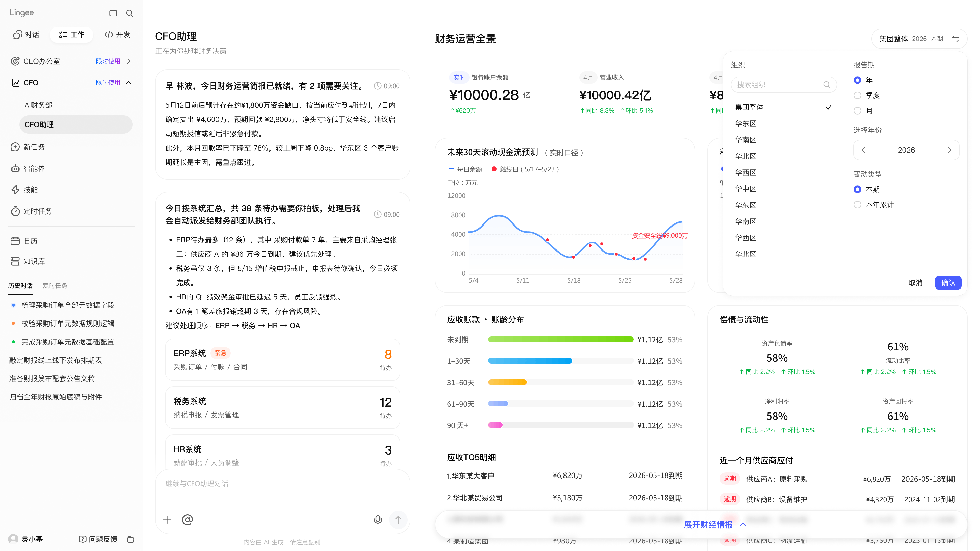Select 华中区 in the organization list

point(783,189)
